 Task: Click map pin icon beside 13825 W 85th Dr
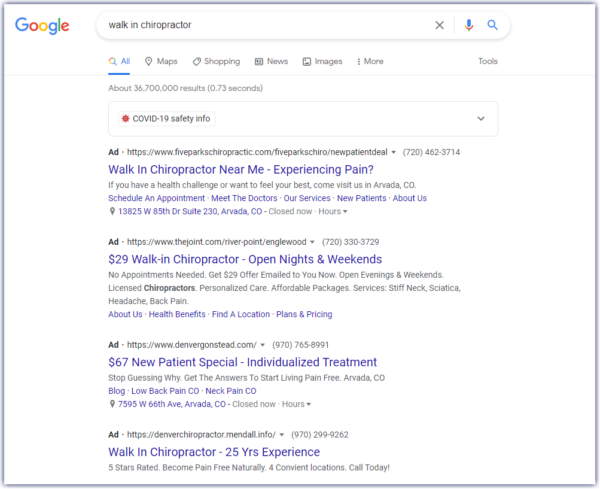(x=112, y=212)
